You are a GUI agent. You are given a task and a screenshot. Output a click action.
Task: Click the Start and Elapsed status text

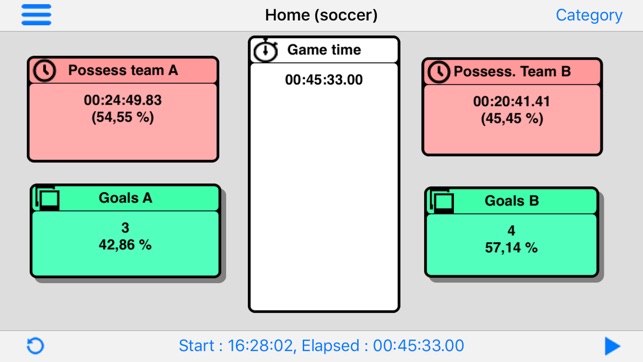coord(321,346)
